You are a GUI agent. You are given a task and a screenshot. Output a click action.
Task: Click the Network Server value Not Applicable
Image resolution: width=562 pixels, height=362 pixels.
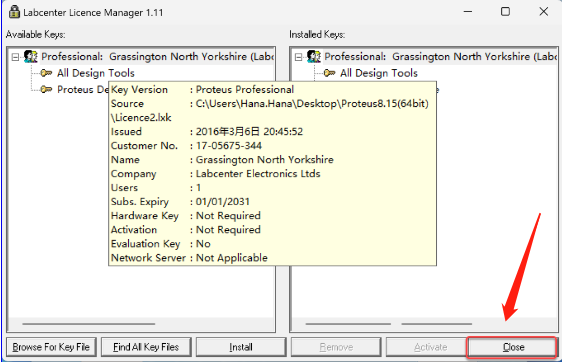(232, 258)
